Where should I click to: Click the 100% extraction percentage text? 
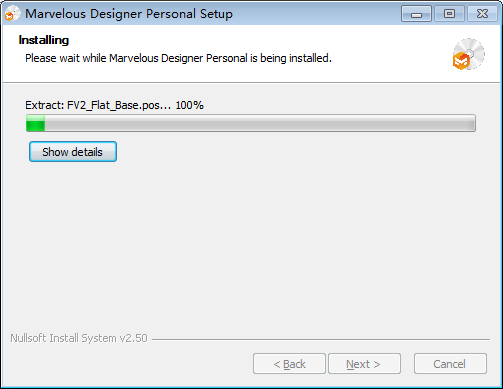click(x=189, y=105)
